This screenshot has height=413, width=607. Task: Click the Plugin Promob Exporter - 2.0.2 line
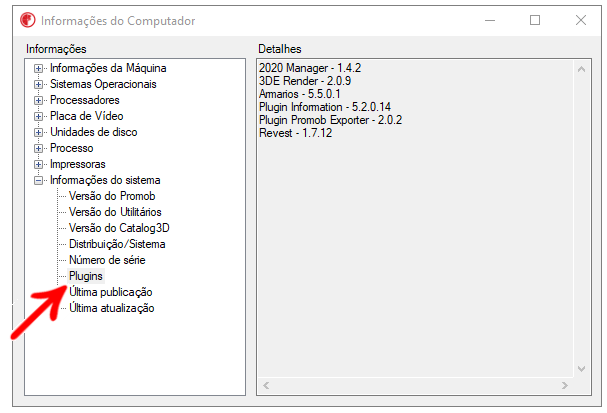(330, 120)
